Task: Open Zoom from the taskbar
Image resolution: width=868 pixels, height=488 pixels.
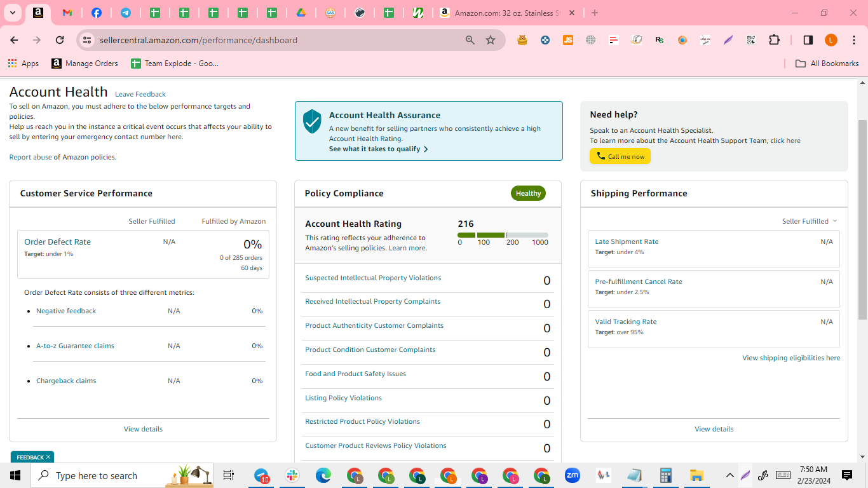Action: coord(573,475)
